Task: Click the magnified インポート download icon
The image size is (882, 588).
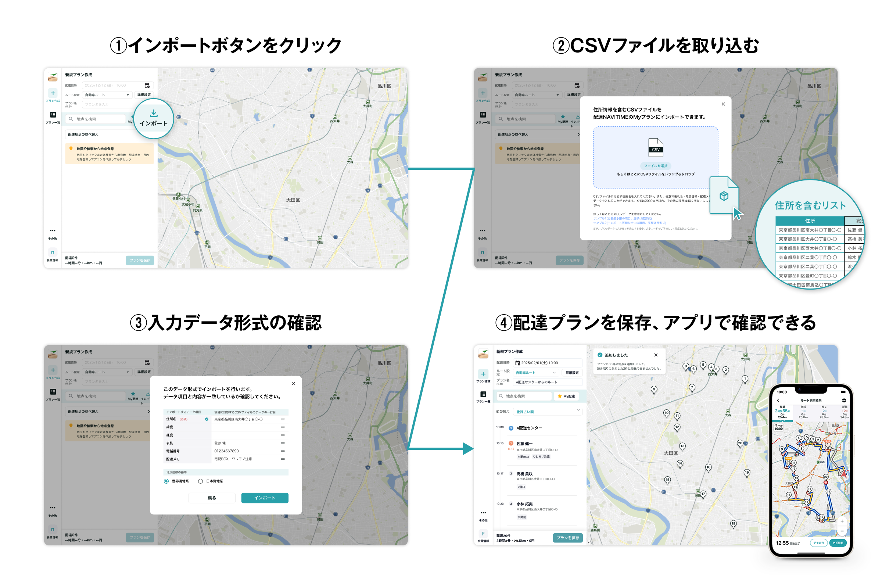Action: pyautogui.click(x=154, y=114)
